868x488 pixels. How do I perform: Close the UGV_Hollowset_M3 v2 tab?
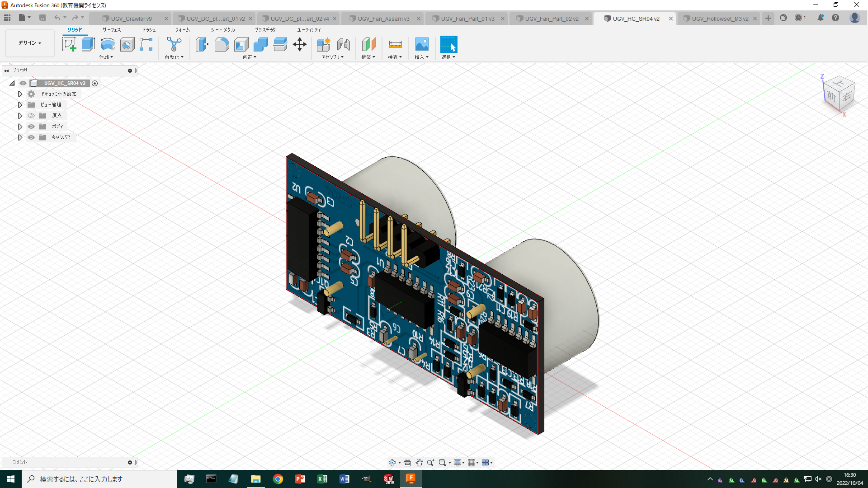click(x=755, y=19)
